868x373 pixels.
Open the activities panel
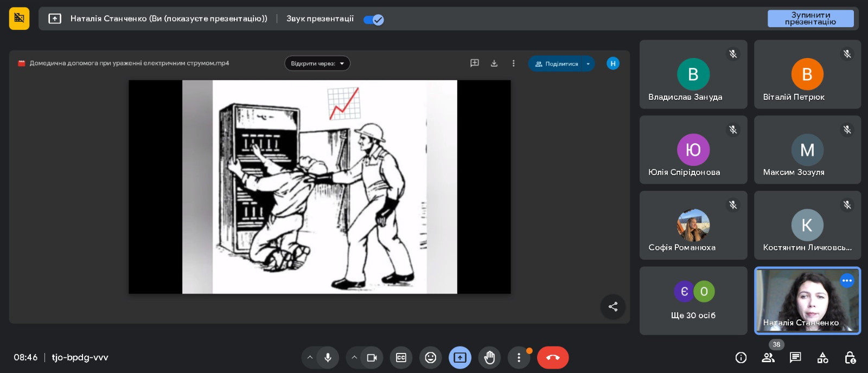point(822,358)
